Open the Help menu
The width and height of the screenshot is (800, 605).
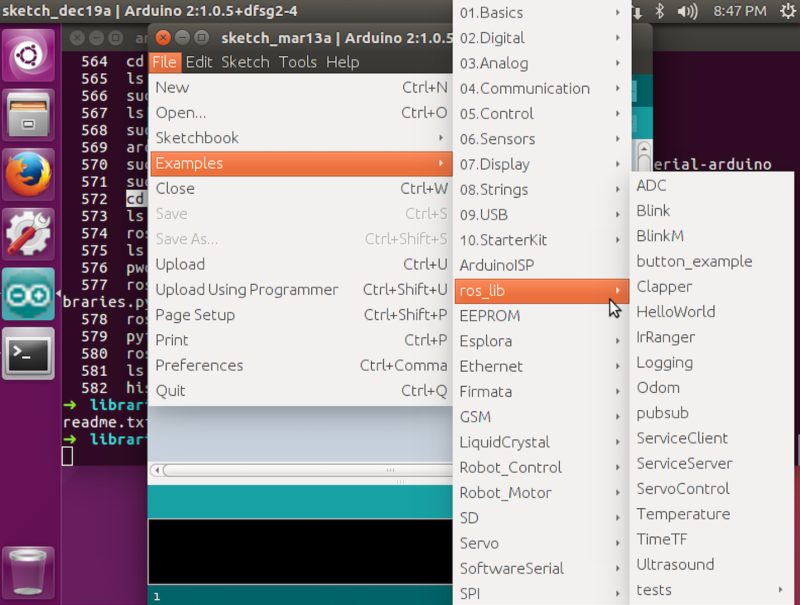[x=342, y=62]
